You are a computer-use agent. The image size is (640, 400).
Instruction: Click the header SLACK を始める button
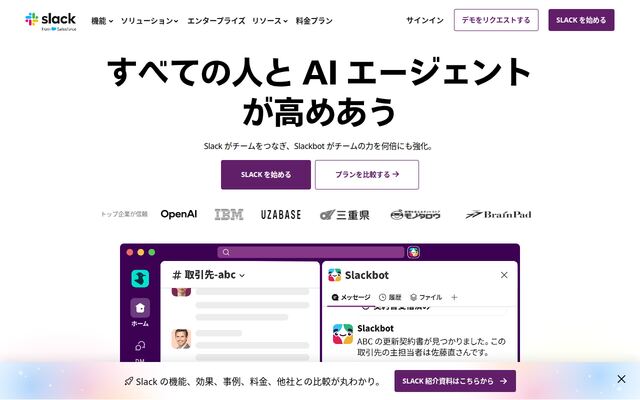tap(581, 20)
